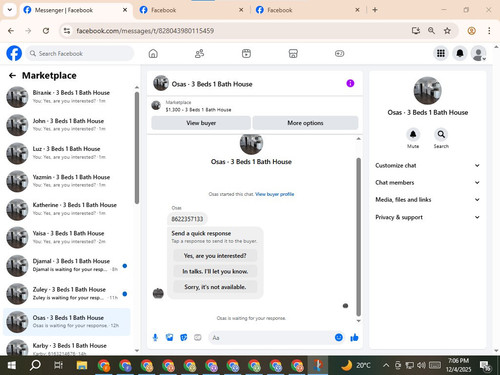Click the 8622357133 message bubble
Viewport: 500px width, 375px height.
187,219
